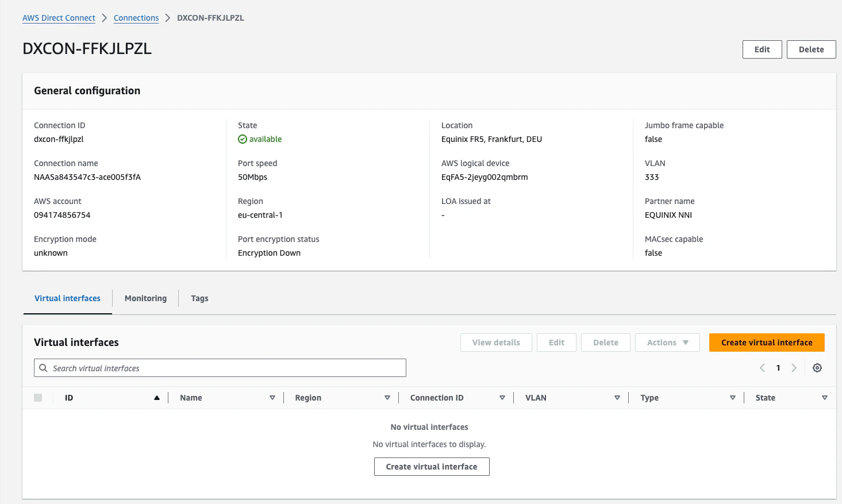
Task: Click the previous page arrow for virtual interfaces
Action: tap(762, 368)
